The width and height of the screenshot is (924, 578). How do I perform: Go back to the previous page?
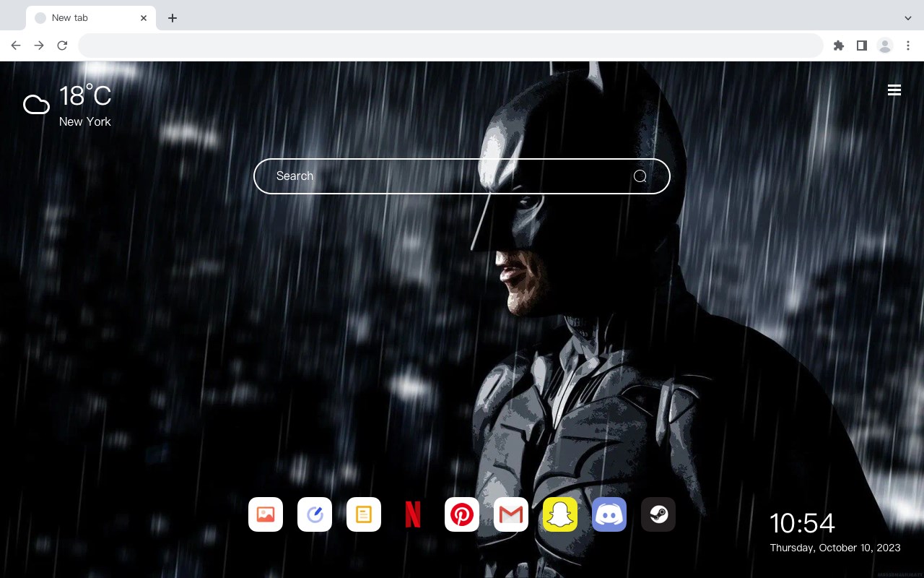point(16,46)
